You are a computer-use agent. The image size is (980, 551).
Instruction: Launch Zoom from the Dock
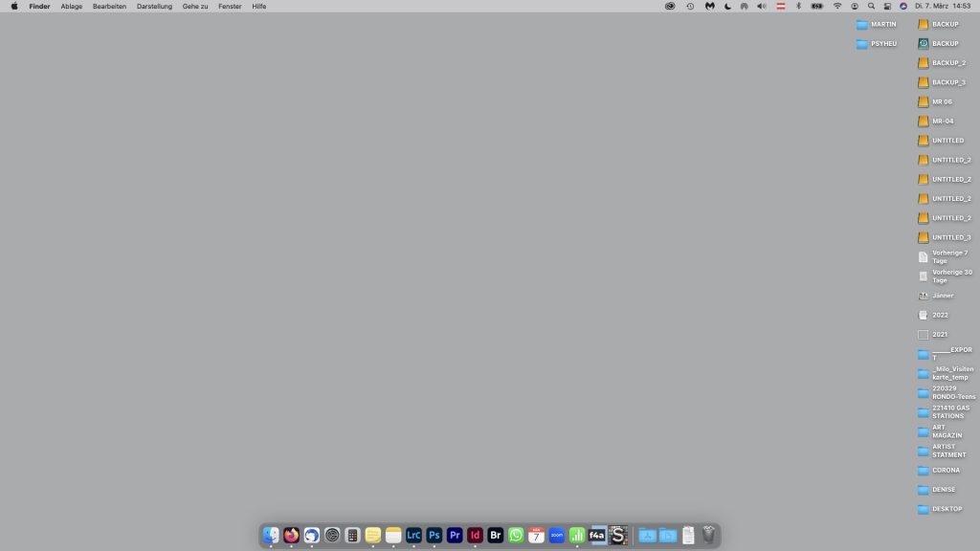point(557,536)
